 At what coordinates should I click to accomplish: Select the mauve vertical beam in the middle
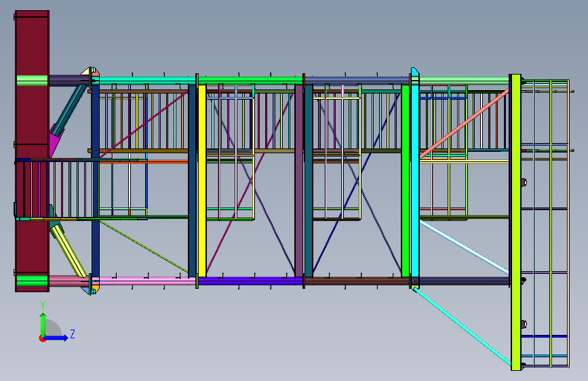(299, 181)
